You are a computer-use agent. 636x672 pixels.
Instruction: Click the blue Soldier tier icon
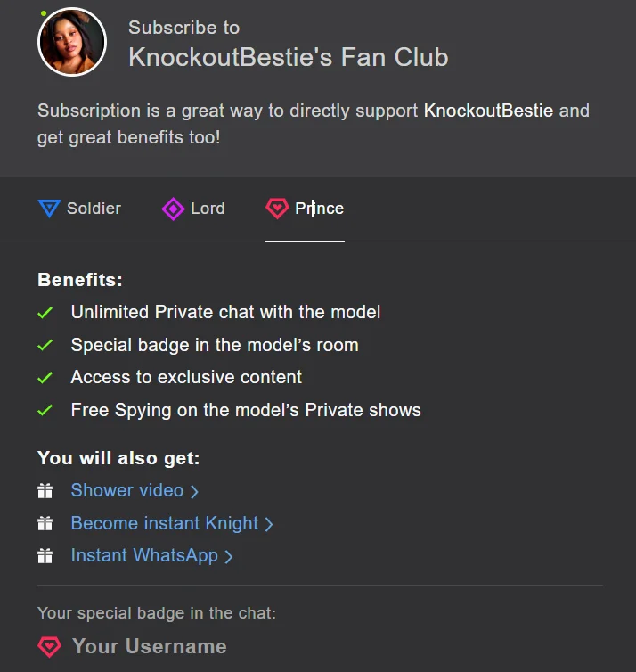pos(49,209)
